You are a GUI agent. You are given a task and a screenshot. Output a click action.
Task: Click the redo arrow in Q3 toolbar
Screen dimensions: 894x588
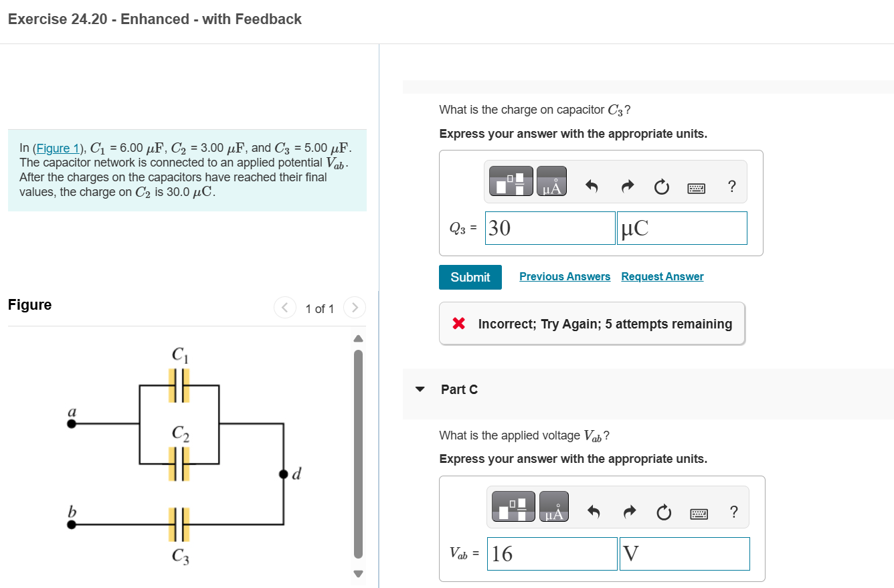(x=627, y=187)
